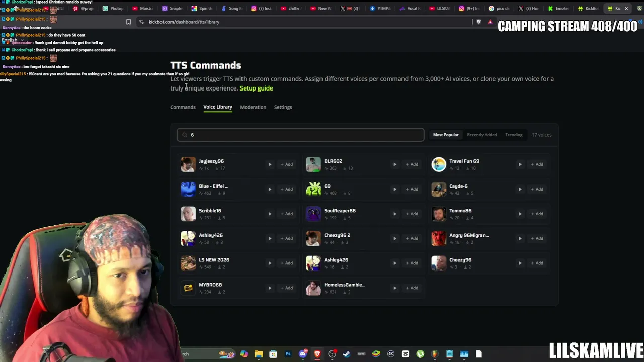Switch to the Spin the wheel browser tab
This screenshot has width=644, height=362.
[x=202, y=9]
